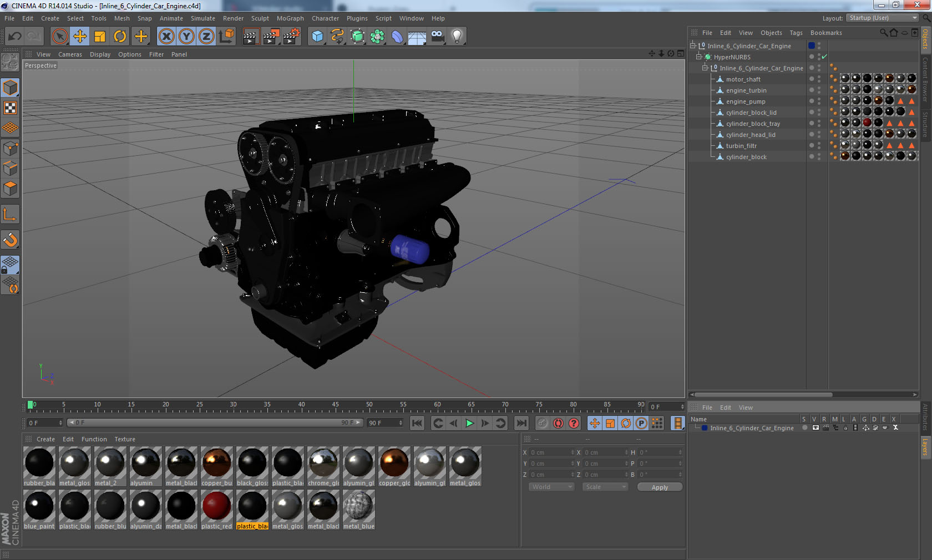The image size is (932, 560).
Task: Select the metal_blue material thumbnail
Action: point(358,510)
